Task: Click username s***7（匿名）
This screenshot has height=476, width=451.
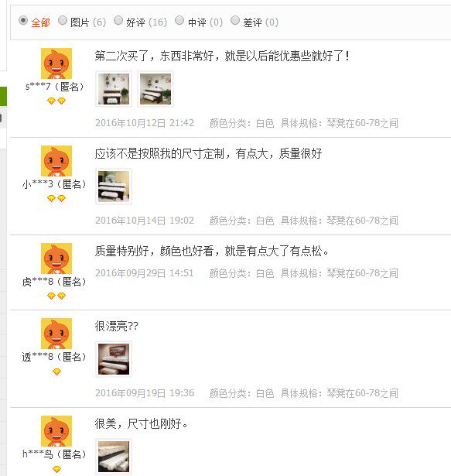Action: 55,87
